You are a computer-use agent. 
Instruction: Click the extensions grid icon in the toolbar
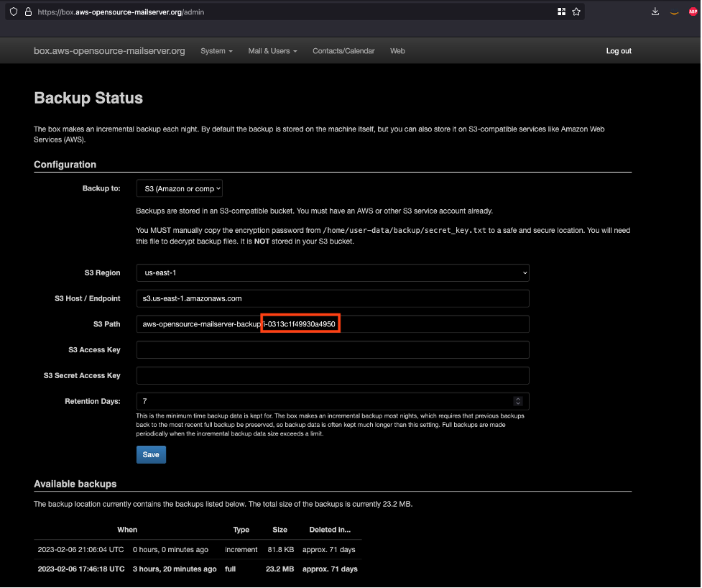(561, 12)
